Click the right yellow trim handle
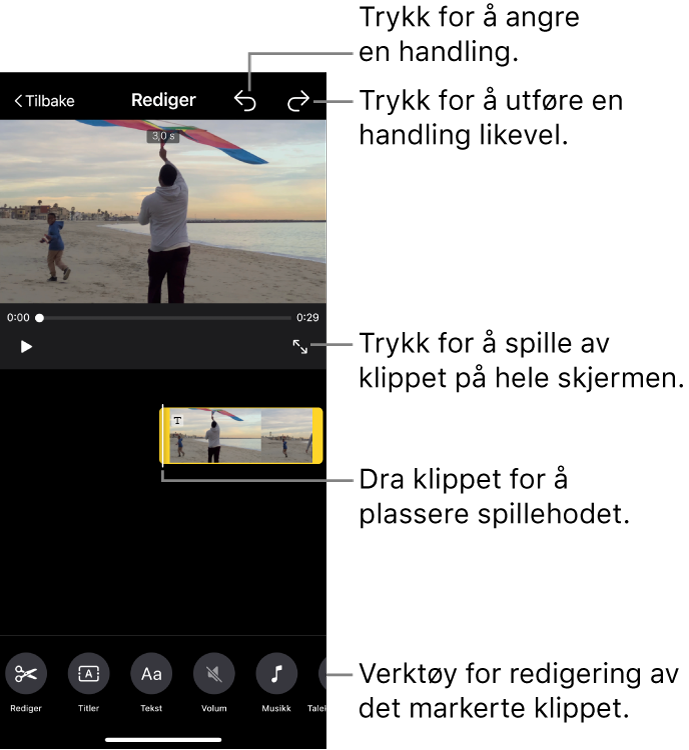This screenshot has width=689, height=750. pos(318,435)
